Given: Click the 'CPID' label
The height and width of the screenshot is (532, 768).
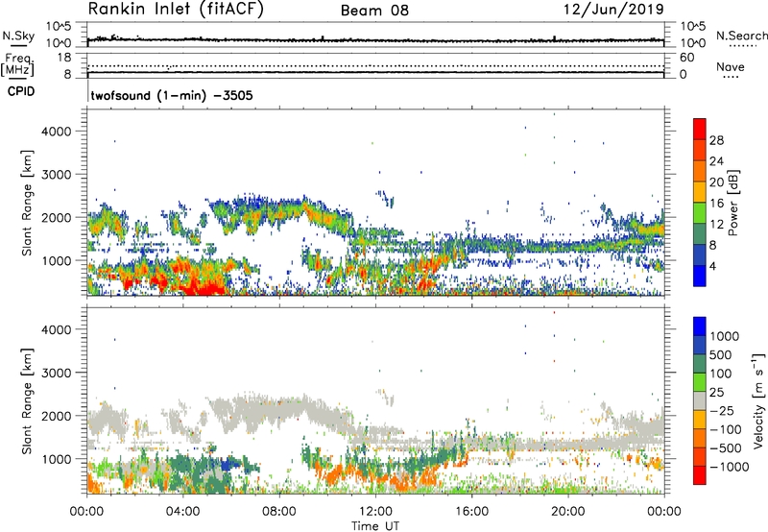Looking at the screenshot, I should pos(21,91).
